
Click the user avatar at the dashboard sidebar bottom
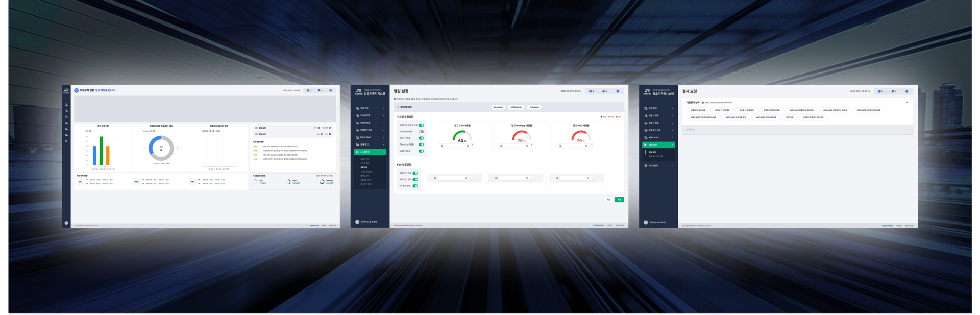(66, 223)
